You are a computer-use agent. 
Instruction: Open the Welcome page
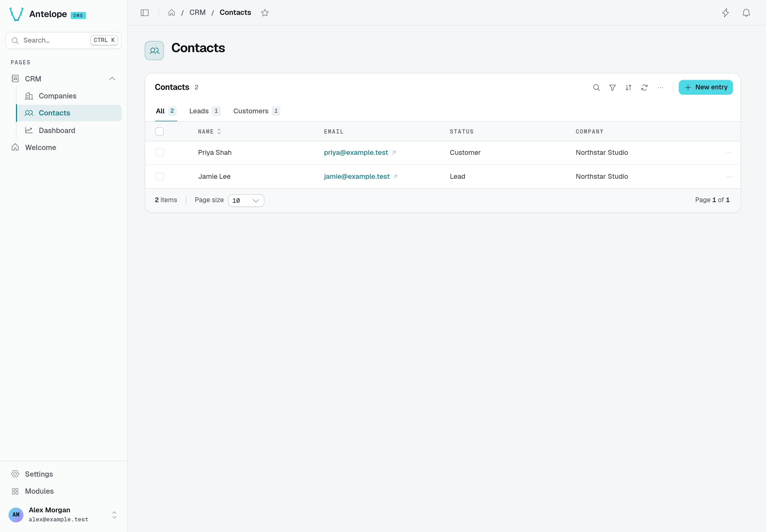[64, 147]
